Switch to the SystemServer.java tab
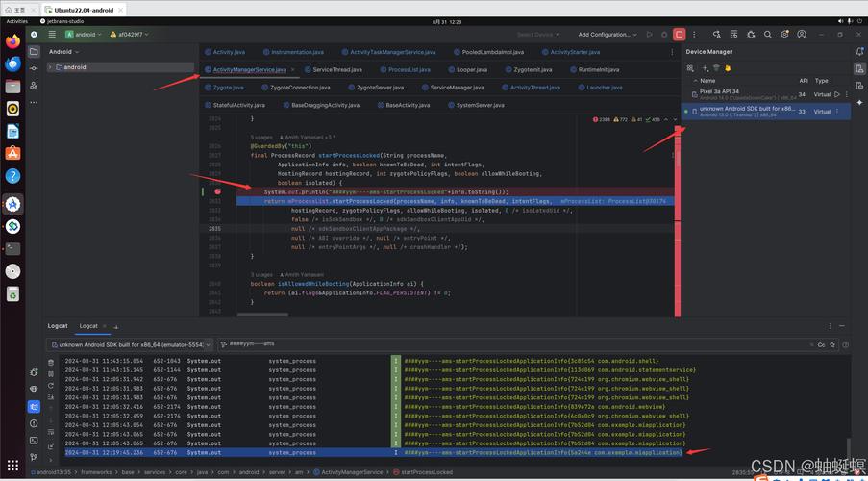 [476, 105]
